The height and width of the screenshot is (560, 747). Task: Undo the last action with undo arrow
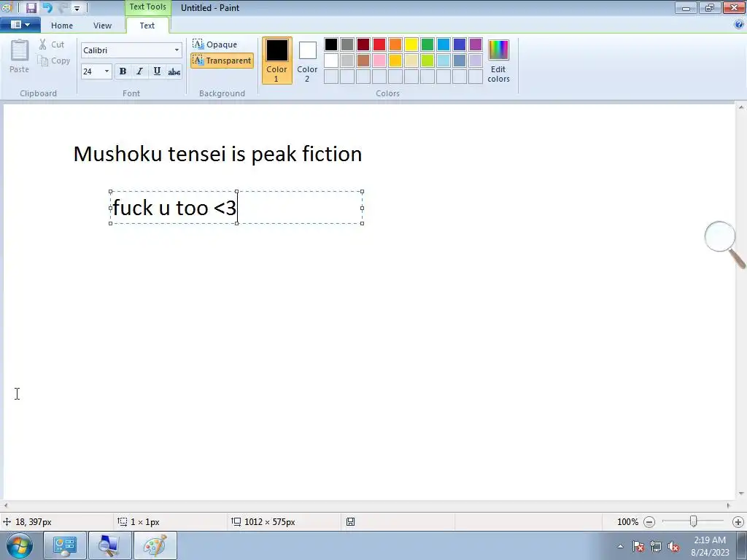click(x=47, y=8)
